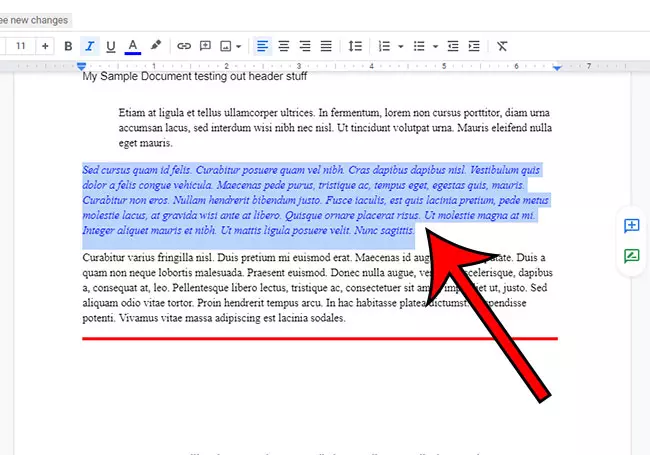The width and height of the screenshot is (650, 455).
Task: Click the font size field showing 11
Action: pyautogui.click(x=20, y=46)
